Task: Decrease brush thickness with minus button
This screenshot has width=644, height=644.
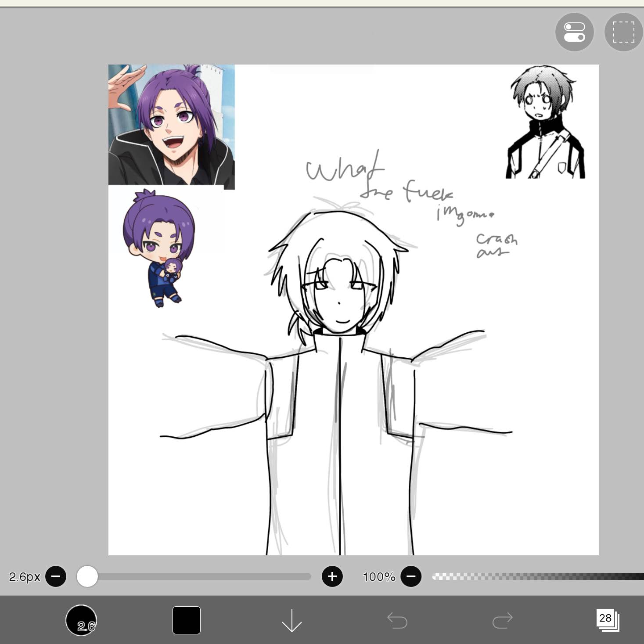Action: click(x=56, y=576)
